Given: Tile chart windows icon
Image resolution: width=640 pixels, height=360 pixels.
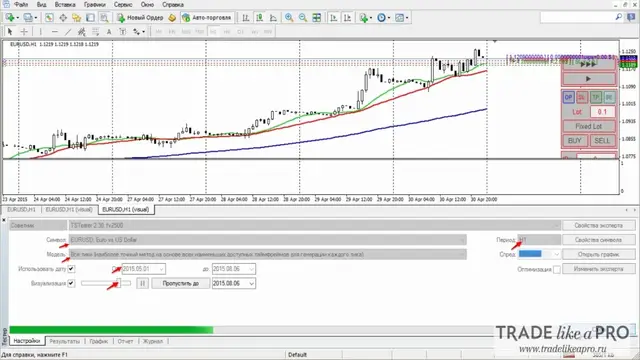Looking at the screenshot, I should tap(317, 18).
